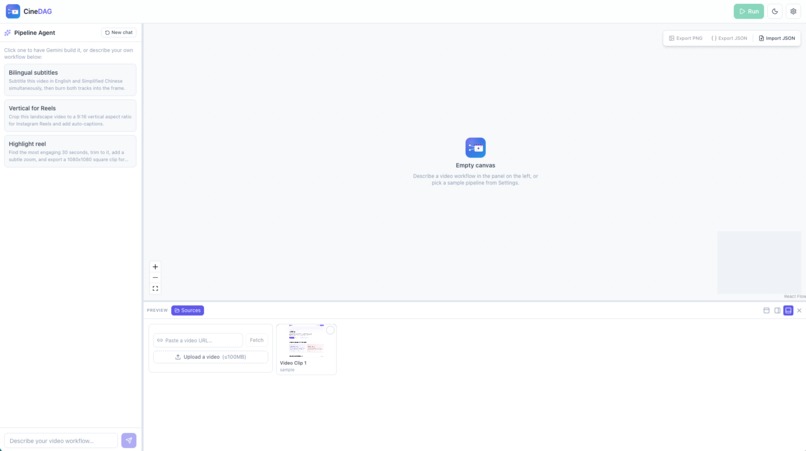Choose the Vertical for Reels suggestion

click(x=70, y=116)
